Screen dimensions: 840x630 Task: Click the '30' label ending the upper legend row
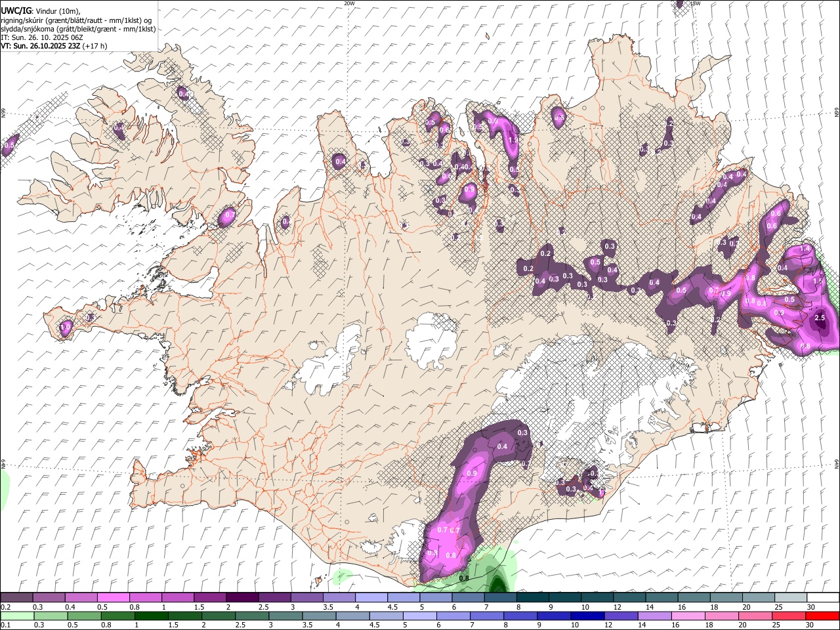(x=810, y=607)
